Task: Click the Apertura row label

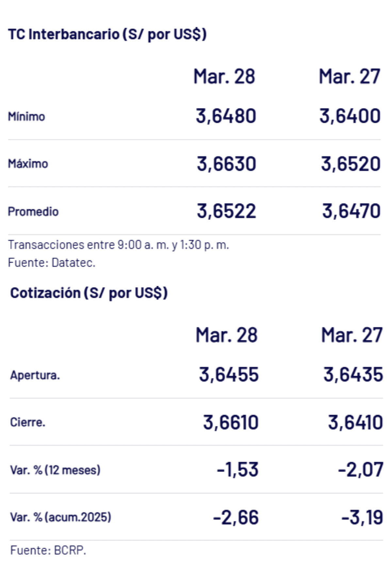Action: (x=35, y=375)
